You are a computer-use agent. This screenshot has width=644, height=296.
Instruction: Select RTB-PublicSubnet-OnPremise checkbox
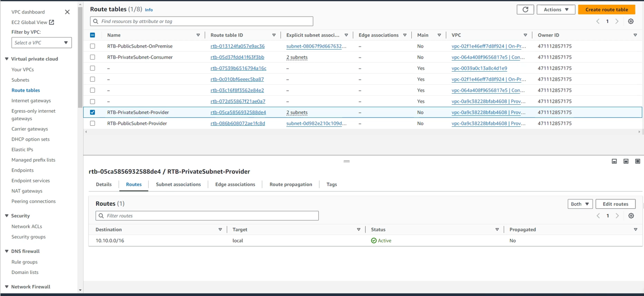point(93,46)
